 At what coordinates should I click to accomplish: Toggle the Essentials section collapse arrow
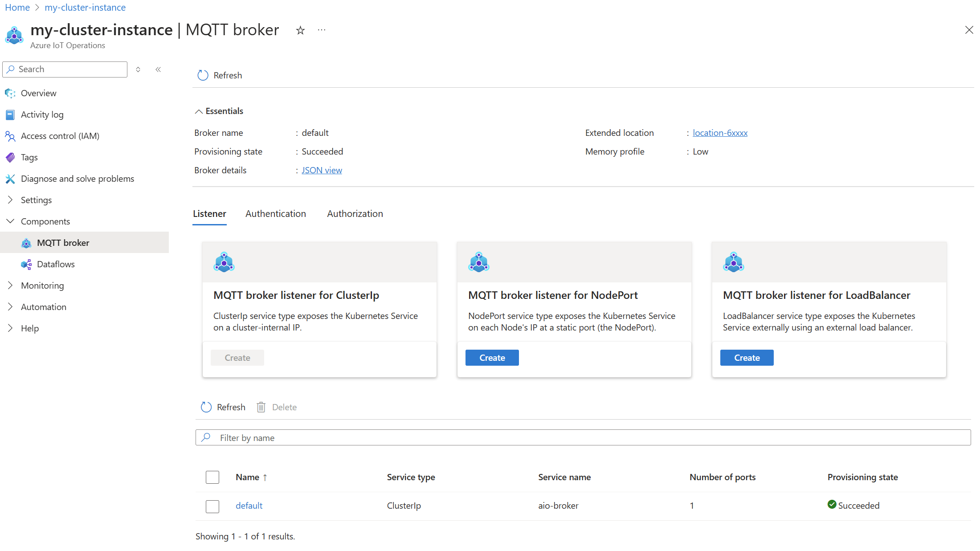click(198, 111)
